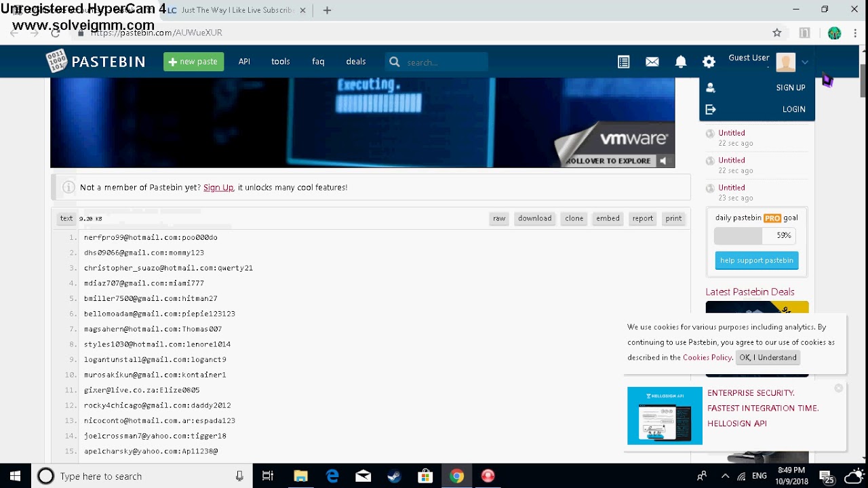Click the raw view button
This screenshot has height=488, width=868.
[499, 218]
